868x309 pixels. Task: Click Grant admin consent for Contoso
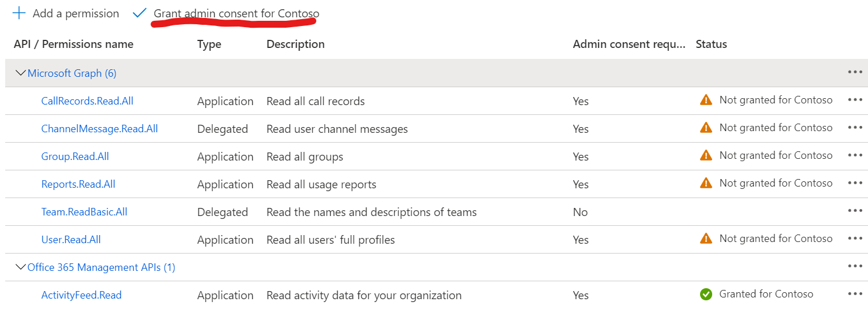236,13
